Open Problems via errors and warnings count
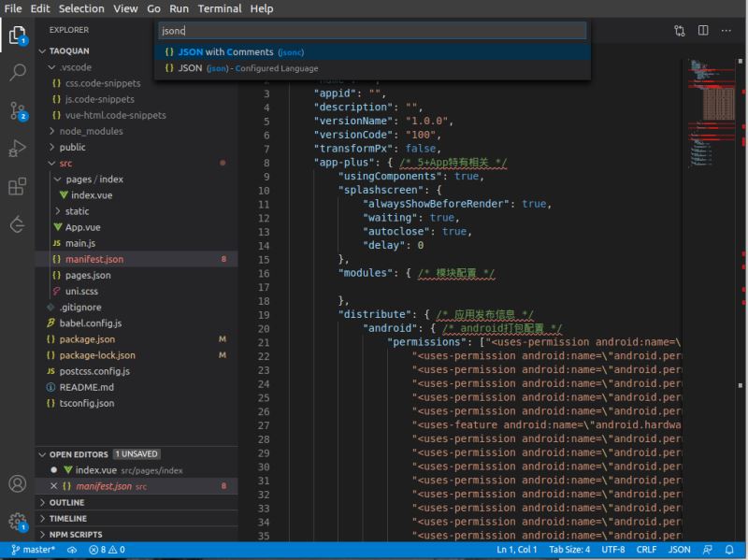Screen dimensions: 748x560 pyautogui.click(x=107, y=550)
